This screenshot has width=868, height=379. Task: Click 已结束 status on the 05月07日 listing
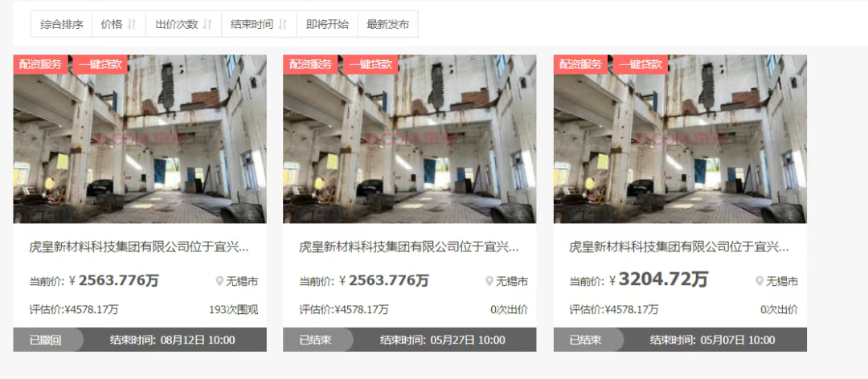(x=586, y=340)
